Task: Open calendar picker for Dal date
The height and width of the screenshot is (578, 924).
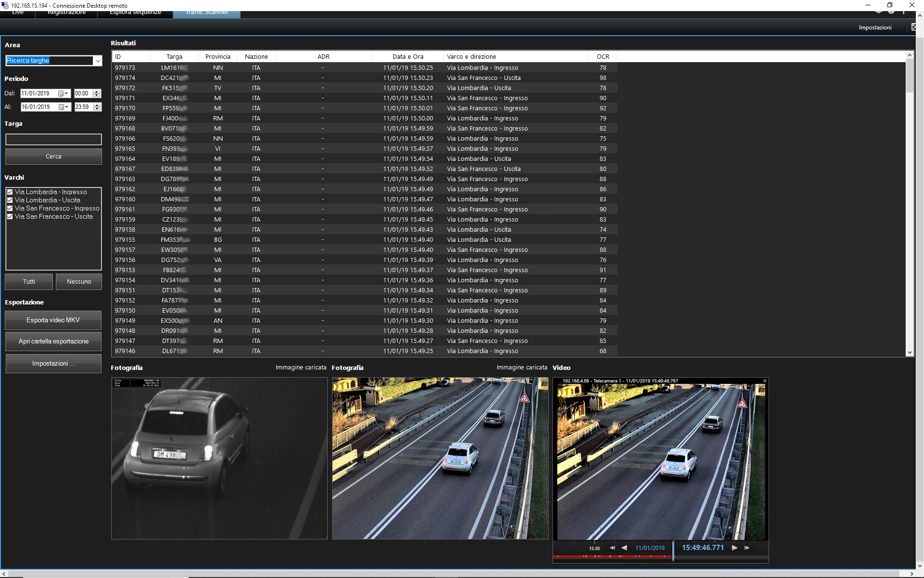Action: click(x=63, y=93)
